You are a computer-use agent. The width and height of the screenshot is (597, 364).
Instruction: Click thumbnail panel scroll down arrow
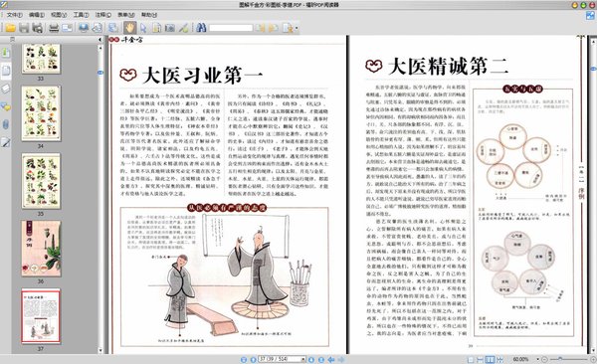[100, 350]
